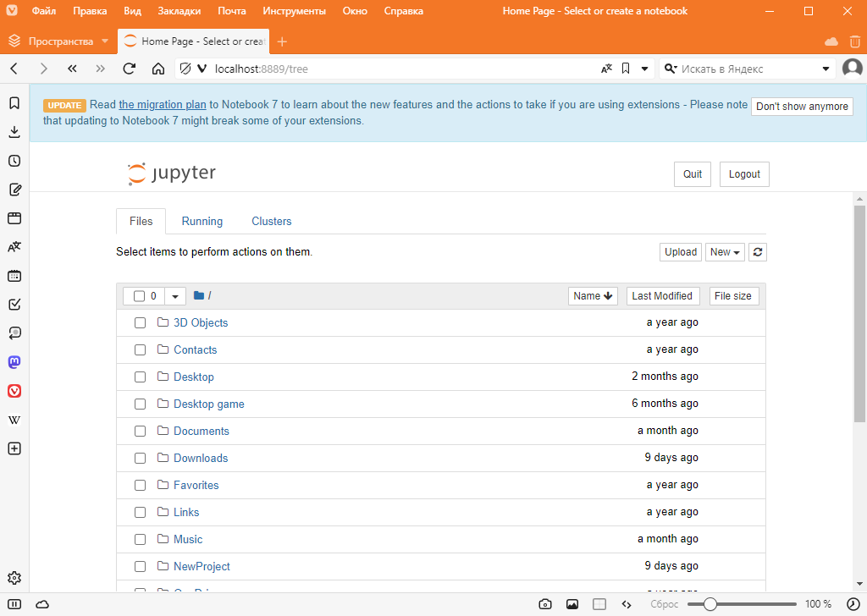The width and height of the screenshot is (867, 616).
Task: Reload the page with the refresh button
Action: coord(130,69)
